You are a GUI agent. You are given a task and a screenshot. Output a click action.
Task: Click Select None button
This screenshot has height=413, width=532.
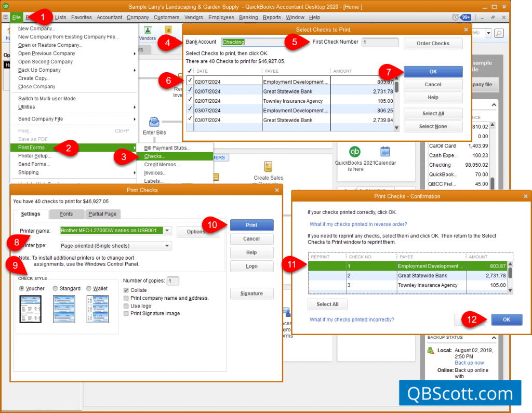click(x=433, y=127)
